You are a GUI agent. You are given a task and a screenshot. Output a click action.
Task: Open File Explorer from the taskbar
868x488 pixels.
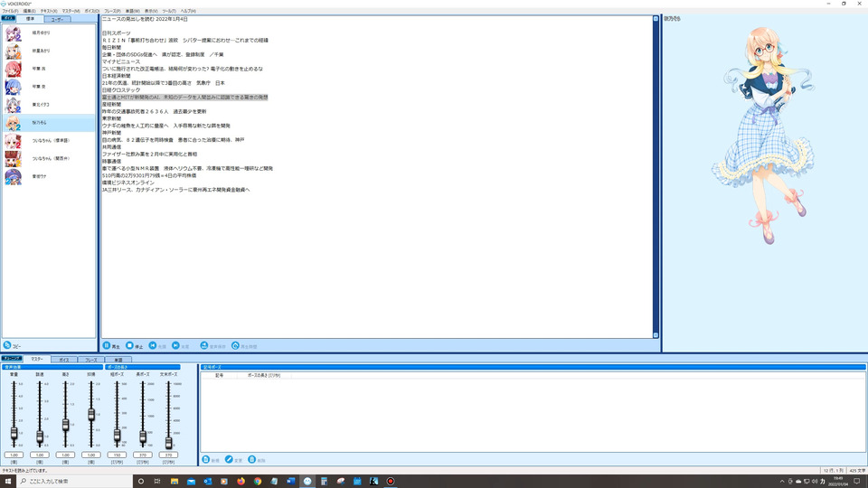pyautogui.click(x=175, y=482)
